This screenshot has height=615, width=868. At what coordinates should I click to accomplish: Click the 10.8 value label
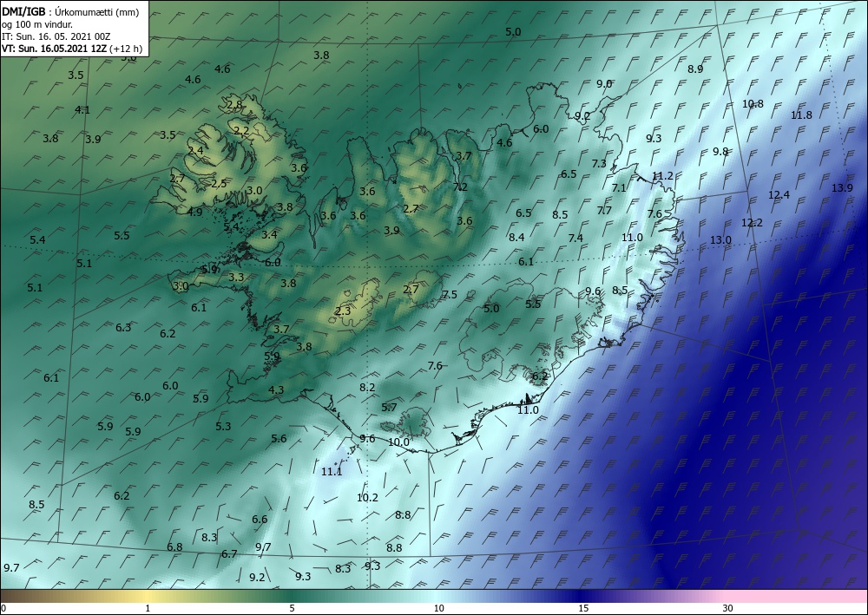[753, 104]
